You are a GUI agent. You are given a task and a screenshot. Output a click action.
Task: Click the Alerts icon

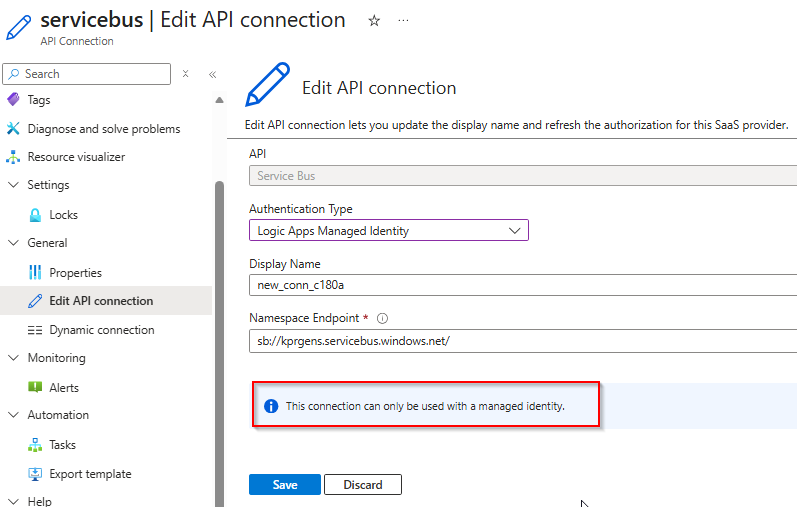pos(35,387)
